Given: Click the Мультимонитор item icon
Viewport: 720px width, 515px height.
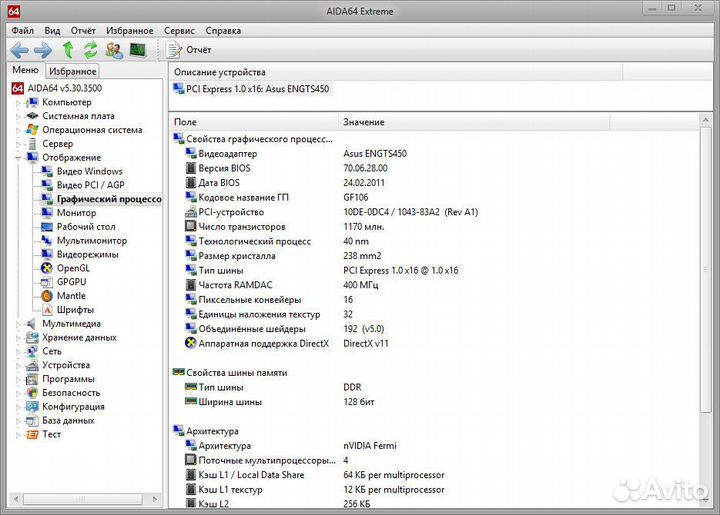Looking at the screenshot, I should point(47,241).
